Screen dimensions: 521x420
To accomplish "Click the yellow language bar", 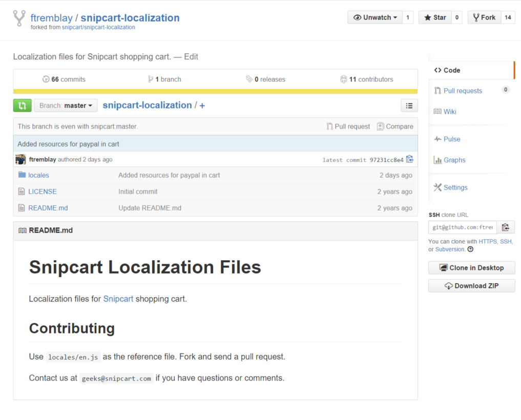I will [215, 91].
